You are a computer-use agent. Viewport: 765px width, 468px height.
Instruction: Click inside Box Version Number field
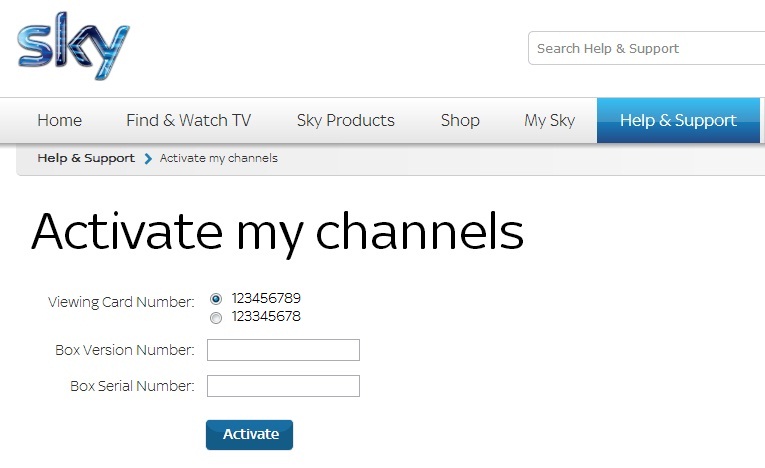click(283, 350)
